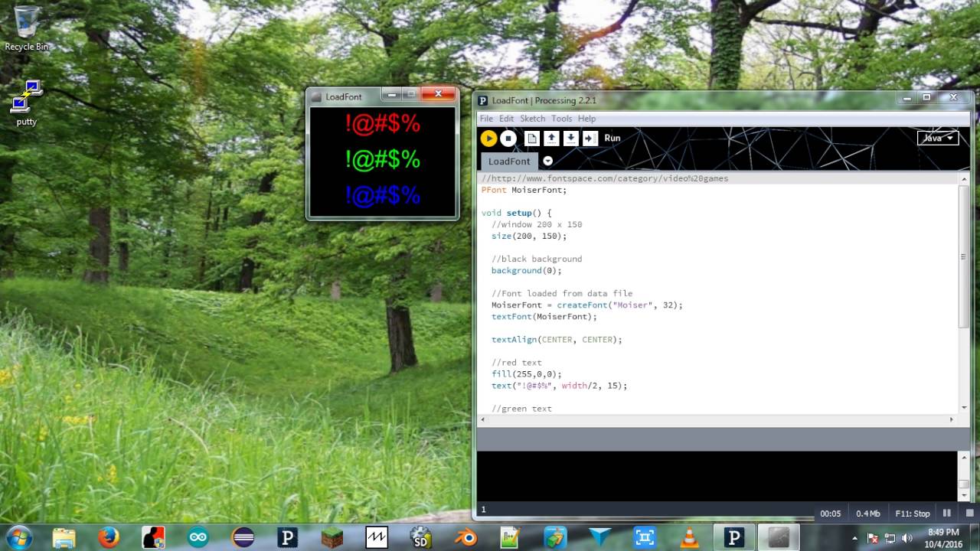
Task: Launch Firefox from the taskbar
Action: pyautogui.click(x=109, y=537)
